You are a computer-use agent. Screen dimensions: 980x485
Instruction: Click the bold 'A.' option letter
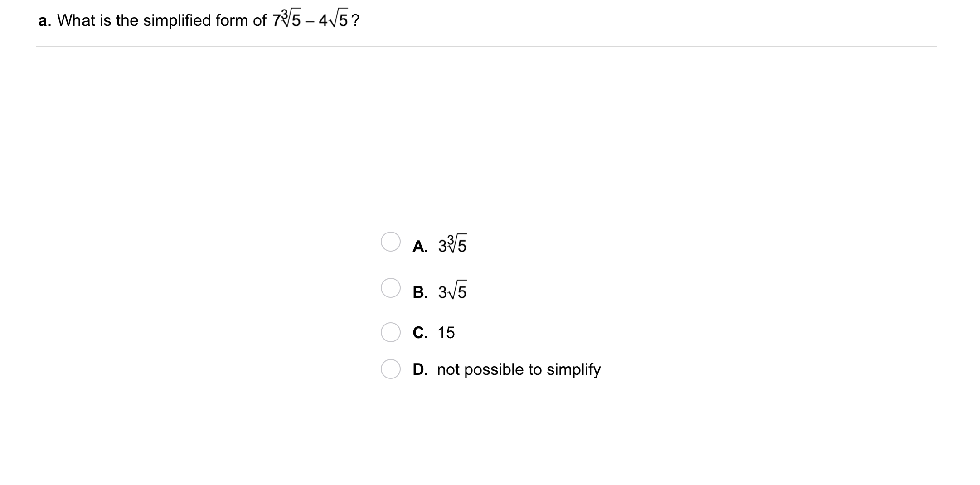tap(420, 246)
